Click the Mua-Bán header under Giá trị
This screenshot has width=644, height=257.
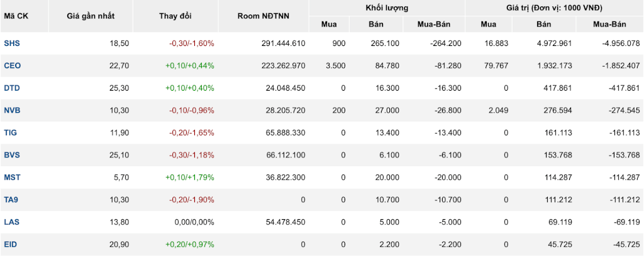point(609,25)
